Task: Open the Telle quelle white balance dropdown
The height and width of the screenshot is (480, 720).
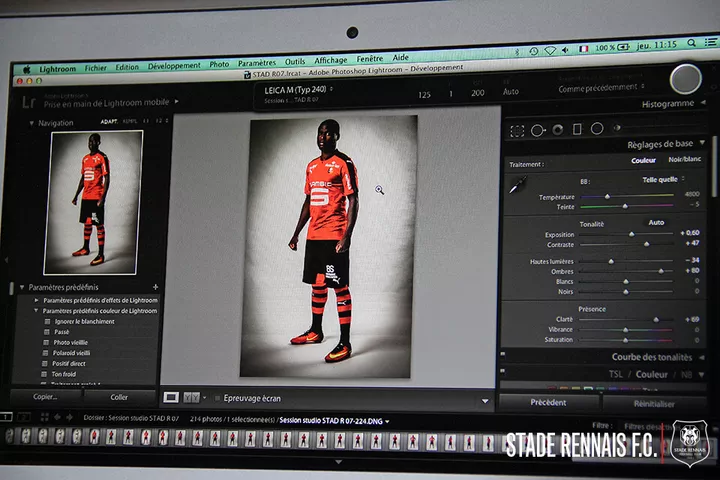Action: 661,180
